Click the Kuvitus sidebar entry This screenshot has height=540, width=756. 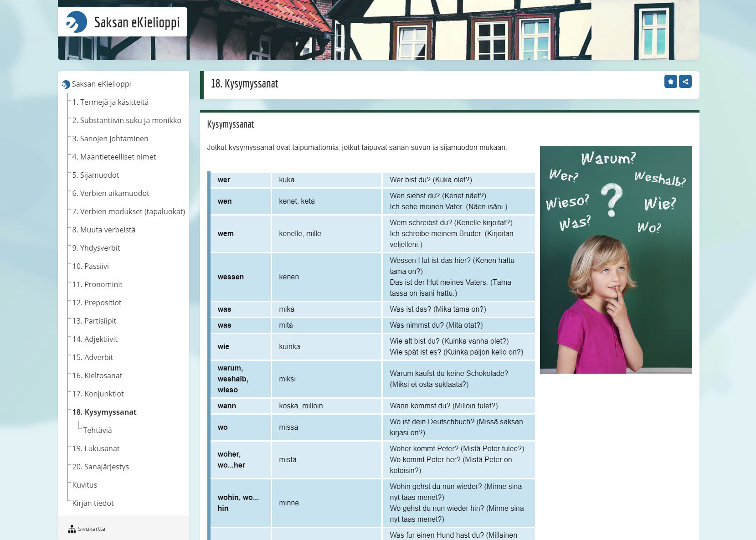tap(85, 485)
